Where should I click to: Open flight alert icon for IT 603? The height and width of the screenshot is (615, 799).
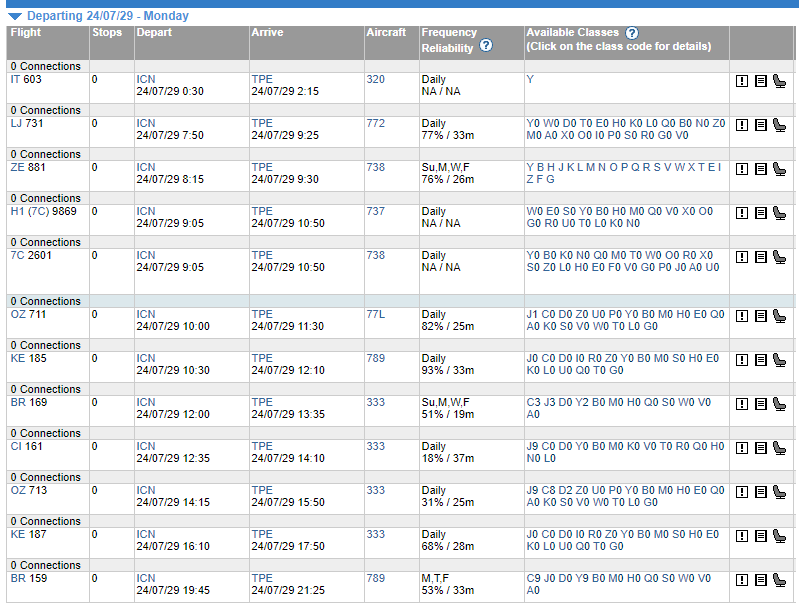(742, 81)
